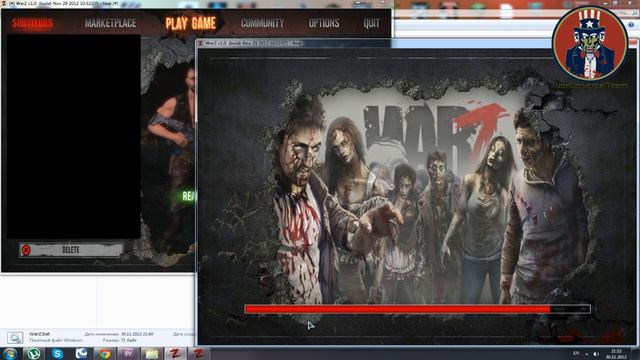Switch to the first WarZ taskbar icon
The image size is (640, 360).
point(175,353)
